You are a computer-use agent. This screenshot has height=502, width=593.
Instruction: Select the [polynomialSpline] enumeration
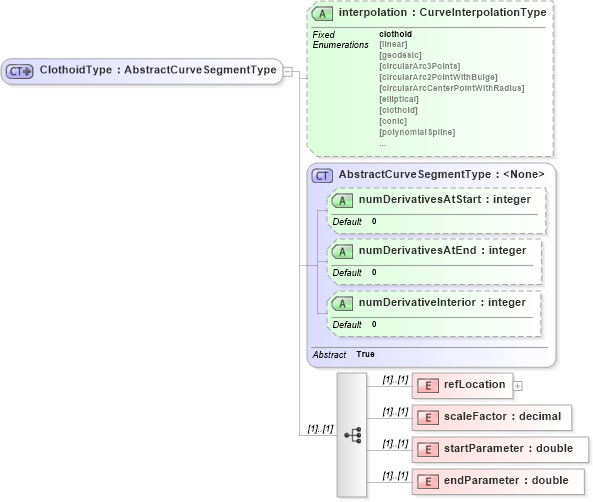(417, 132)
